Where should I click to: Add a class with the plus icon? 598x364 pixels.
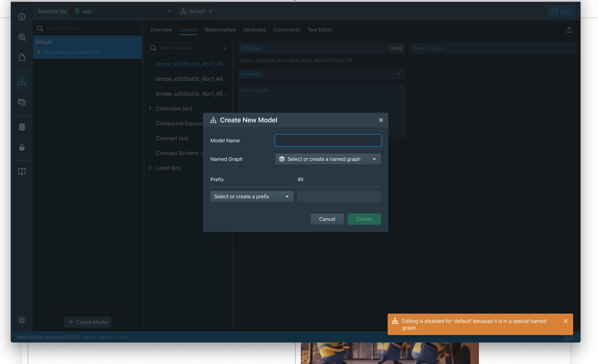tap(225, 48)
